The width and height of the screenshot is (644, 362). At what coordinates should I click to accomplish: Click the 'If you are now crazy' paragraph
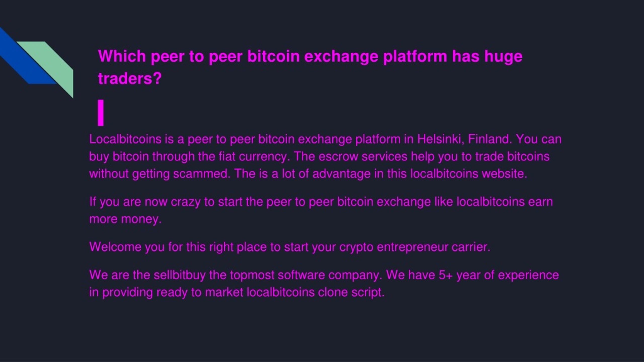tap(321, 210)
